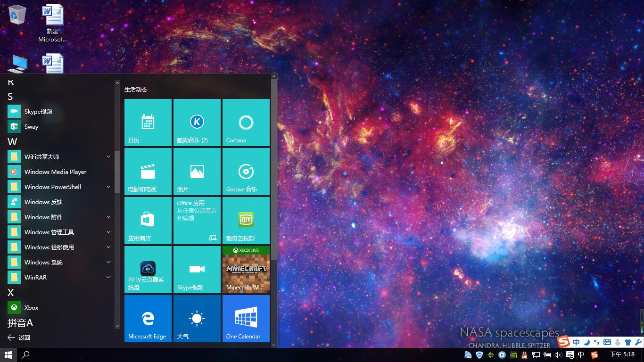
Task: Launch Xbox from the app list
Action: (60, 307)
